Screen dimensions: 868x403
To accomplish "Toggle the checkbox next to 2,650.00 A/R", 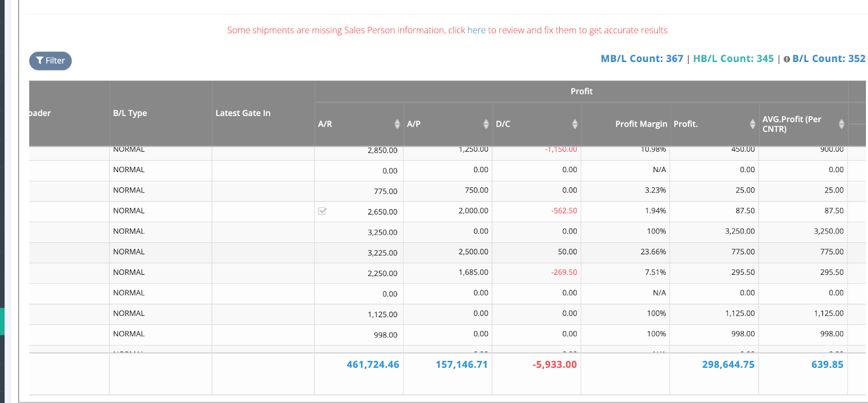I will pyautogui.click(x=322, y=211).
